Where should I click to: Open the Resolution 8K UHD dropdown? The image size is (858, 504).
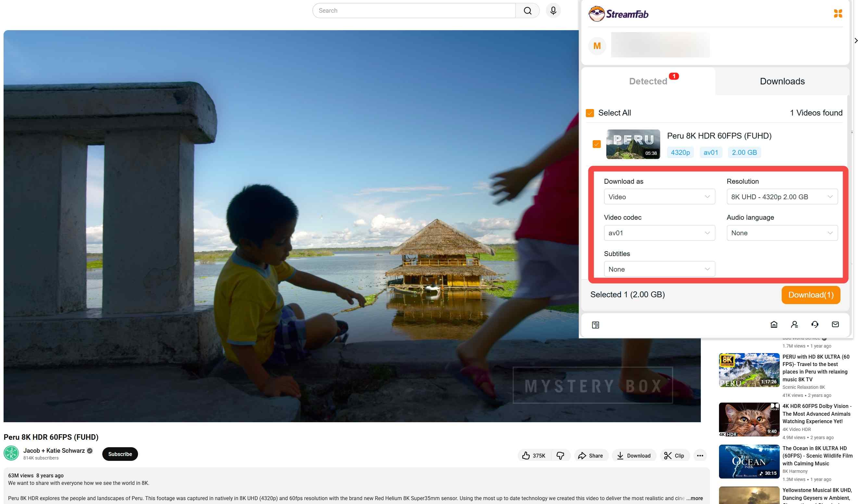click(x=782, y=197)
